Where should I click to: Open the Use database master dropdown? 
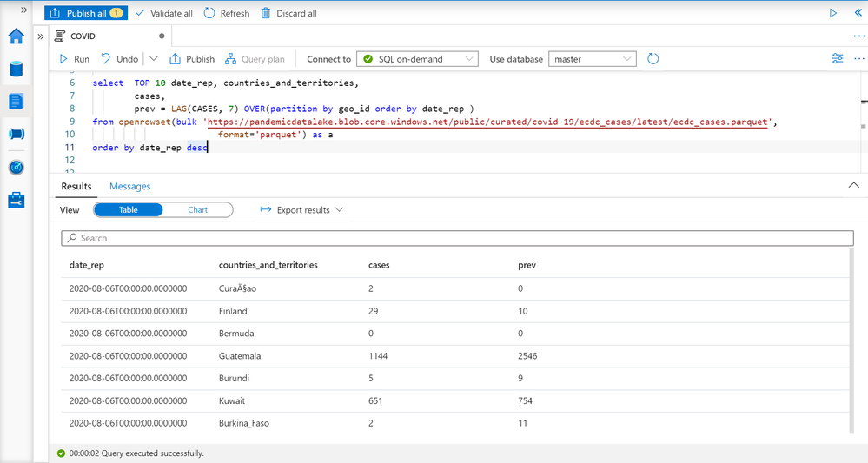tap(593, 59)
